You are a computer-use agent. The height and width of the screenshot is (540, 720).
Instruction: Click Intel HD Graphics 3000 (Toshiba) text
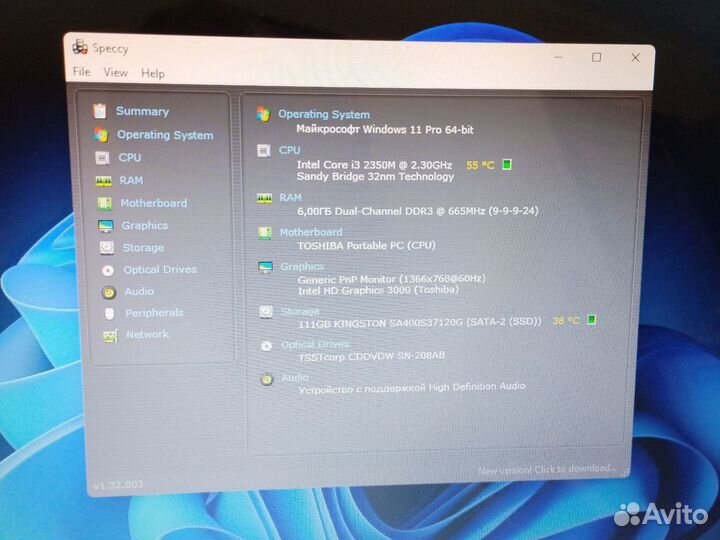pos(378,290)
